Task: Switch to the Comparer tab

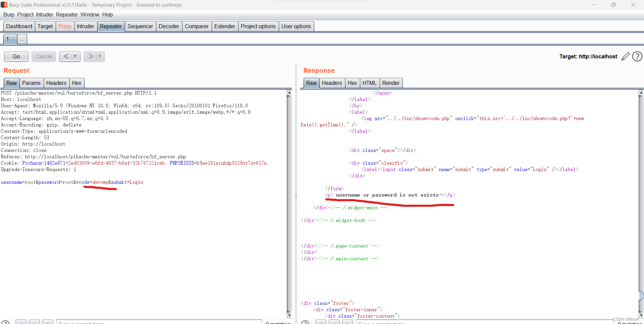Action: tap(197, 26)
